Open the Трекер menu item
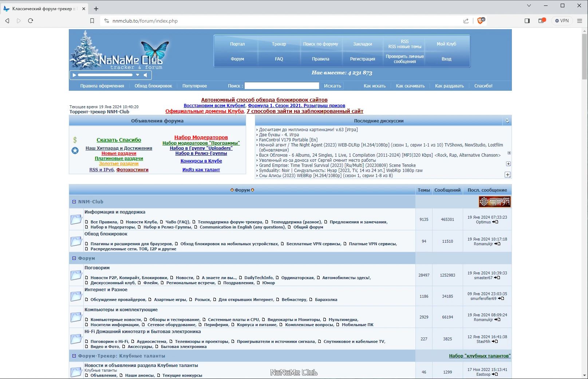The width and height of the screenshot is (588, 379). coord(279,44)
